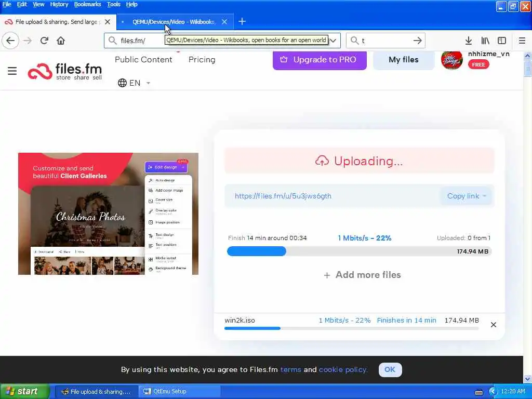532x399 pixels.
Task: Click scrollbar up arrow
Action: point(527,56)
